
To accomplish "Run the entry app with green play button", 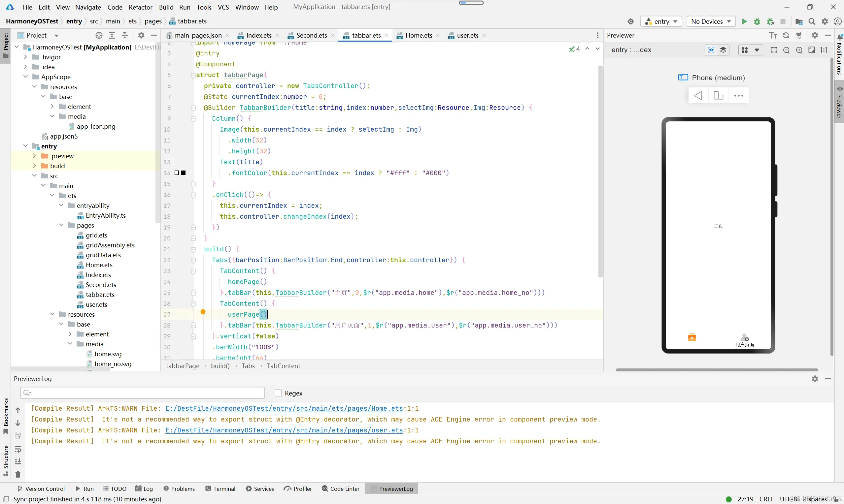I will (744, 21).
